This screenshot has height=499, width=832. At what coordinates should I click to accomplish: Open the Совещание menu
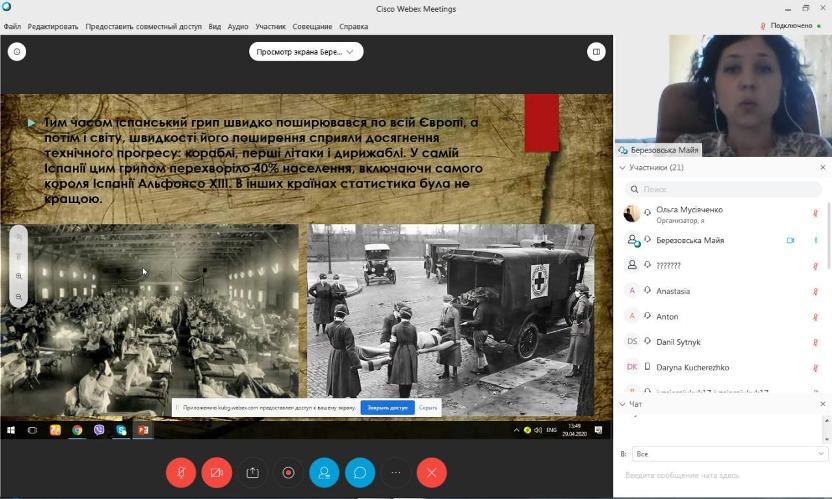tap(312, 26)
